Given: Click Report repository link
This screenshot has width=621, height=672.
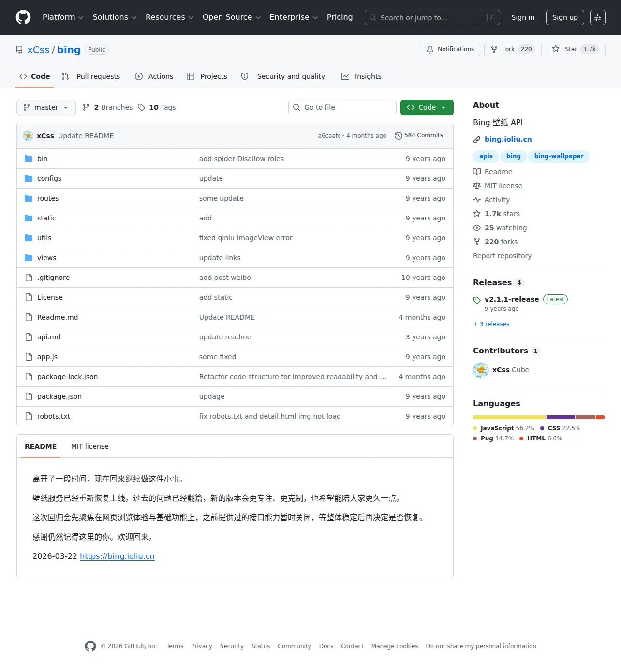Looking at the screenshot, I should click(x=502, y=256).
